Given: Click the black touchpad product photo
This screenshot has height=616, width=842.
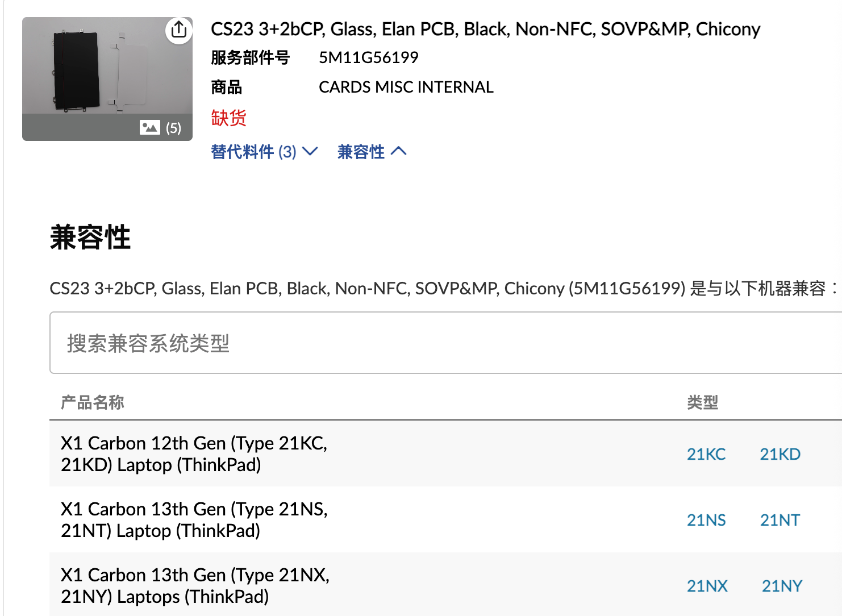Looking at the screenshot, I should click(77, 71).
